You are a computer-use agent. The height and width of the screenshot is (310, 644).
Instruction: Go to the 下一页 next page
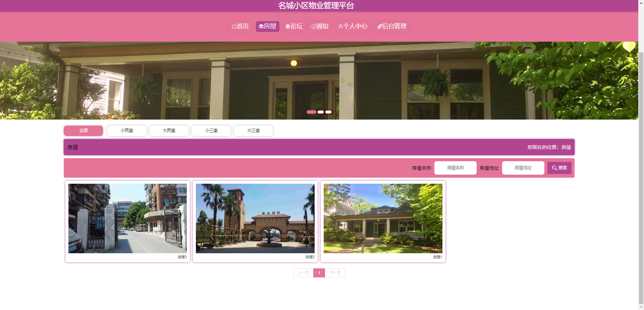tap(335, 273)
